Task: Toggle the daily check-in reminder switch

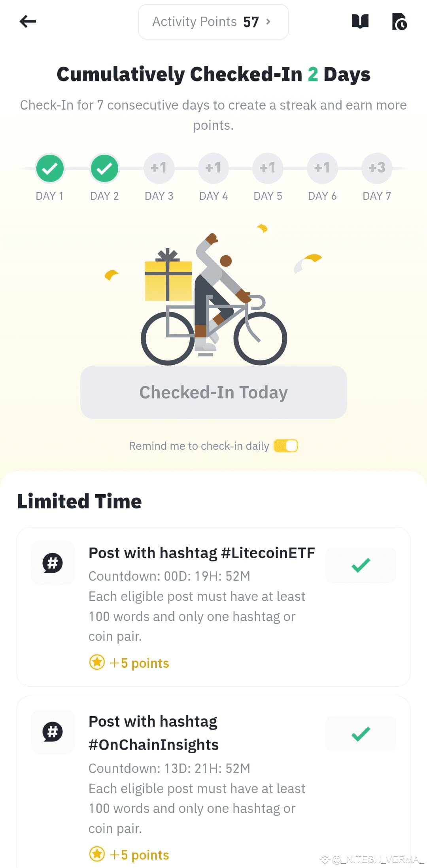Action: (286, 446)
